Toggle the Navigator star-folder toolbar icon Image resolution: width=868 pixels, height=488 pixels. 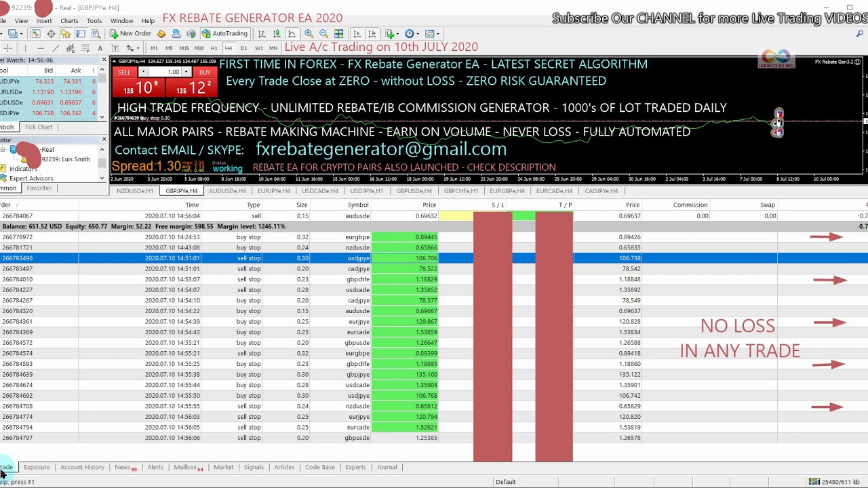click(65, 33)
